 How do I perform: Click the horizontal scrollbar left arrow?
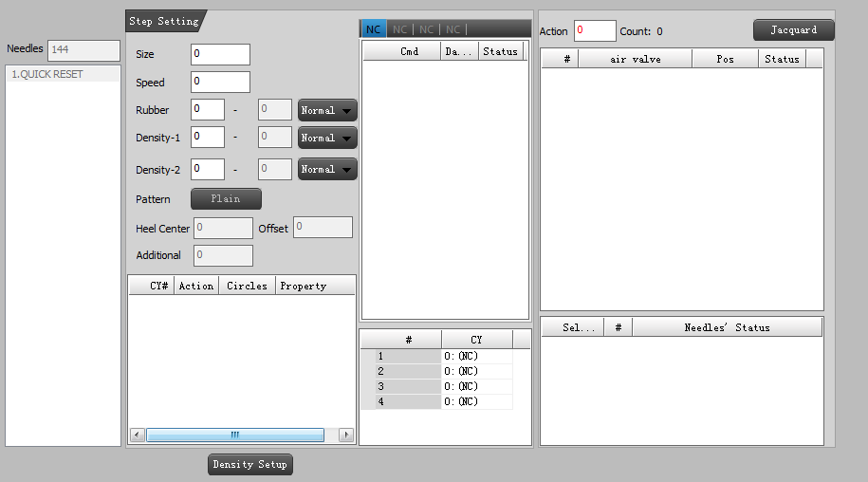(138, 435)
